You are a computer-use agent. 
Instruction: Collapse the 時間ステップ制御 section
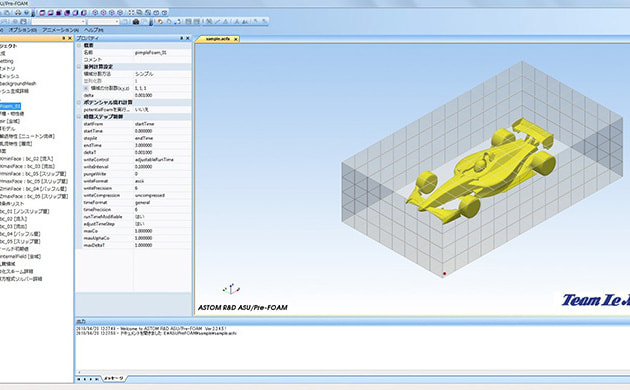pyautogui.click(x=79, y=116)
